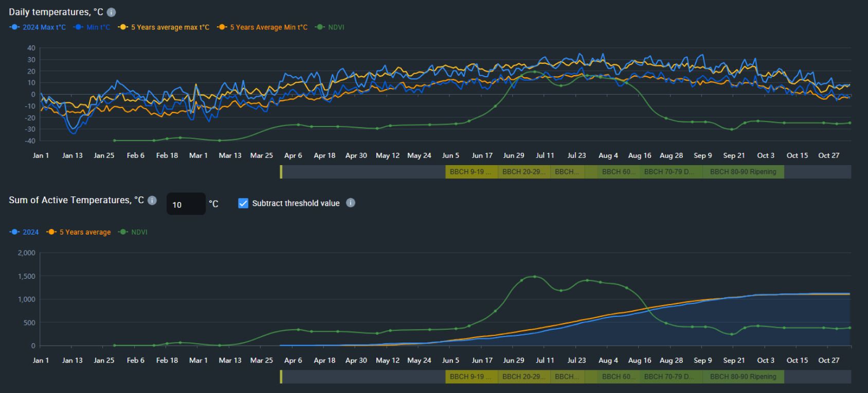This screenshot has height=393, width=868.
Task: Select BBCH 9-19 stage in lower timeline
Action: [x=472, y=377]
